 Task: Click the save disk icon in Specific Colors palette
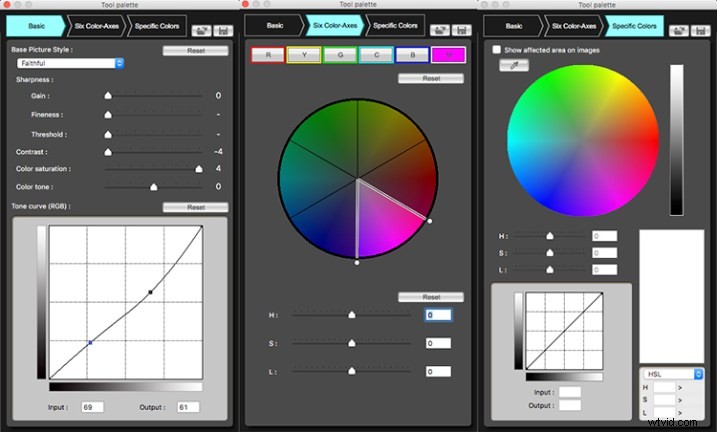tap(701, 31)
